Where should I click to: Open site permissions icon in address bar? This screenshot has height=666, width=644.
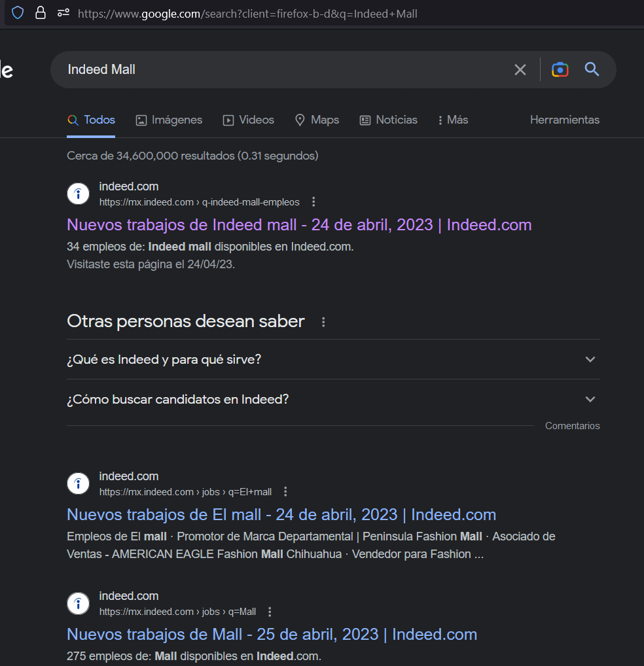[x=63, y=13]
